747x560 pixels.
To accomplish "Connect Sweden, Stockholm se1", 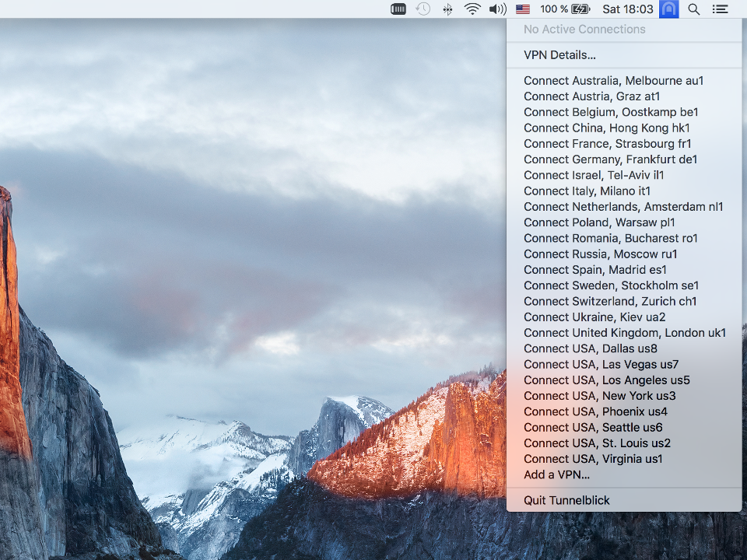I will 624,285.
